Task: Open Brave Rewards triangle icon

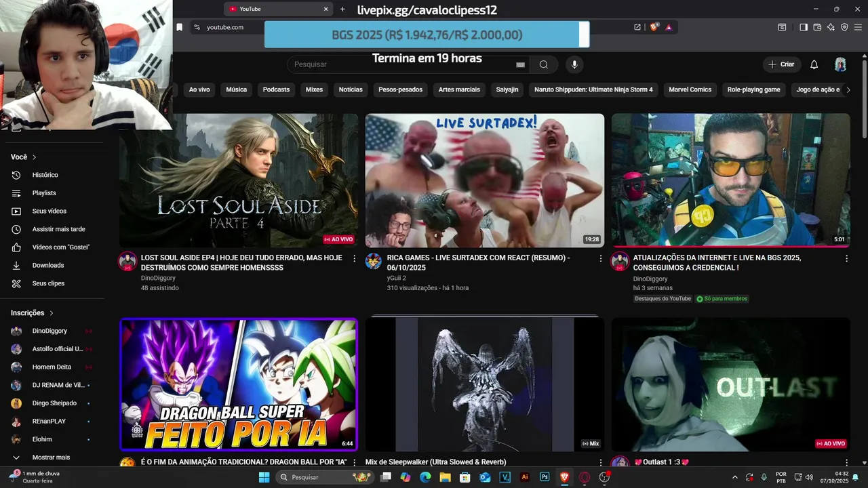Action: click(669, 27)
